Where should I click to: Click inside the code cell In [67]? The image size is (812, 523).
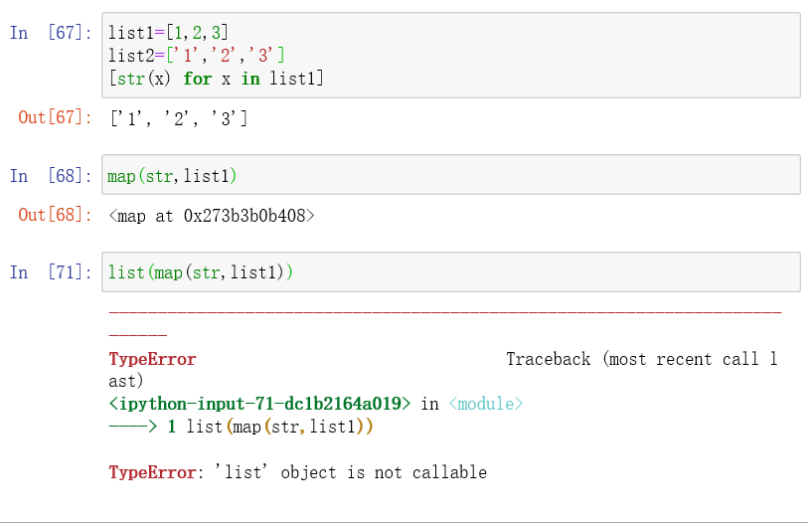(x=451, y=56)
